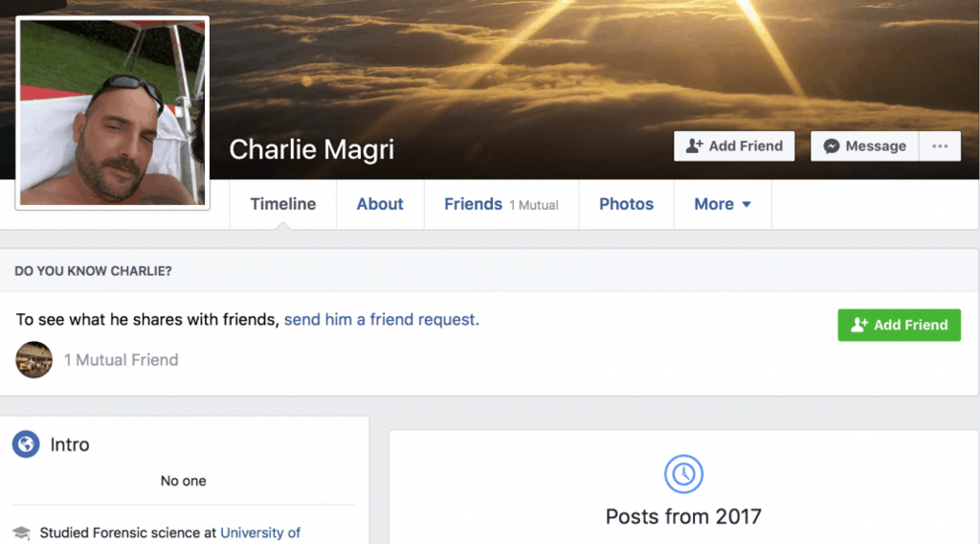Switch to the Timeline tab
Image resolution: width=980 pixels, height=544 pixels.
[282, 204]
